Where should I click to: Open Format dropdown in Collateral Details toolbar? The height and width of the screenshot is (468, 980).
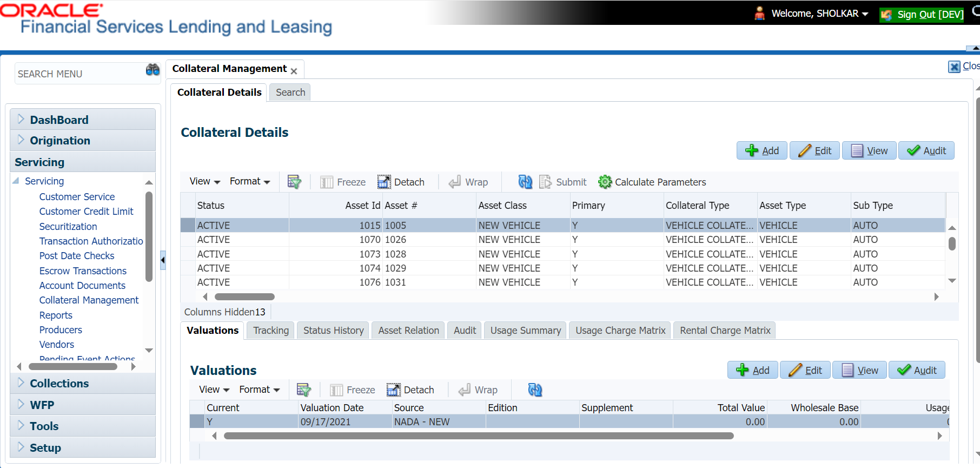[250, 181]
